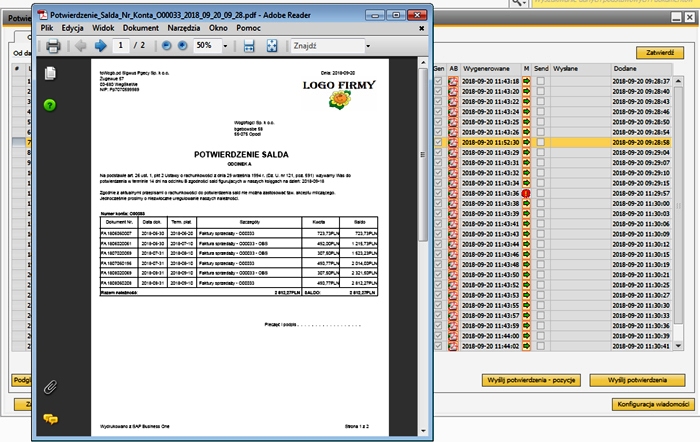Click the search magnifier icon at top
Viewport: 700px width, 442px height.
click(517, 3)
